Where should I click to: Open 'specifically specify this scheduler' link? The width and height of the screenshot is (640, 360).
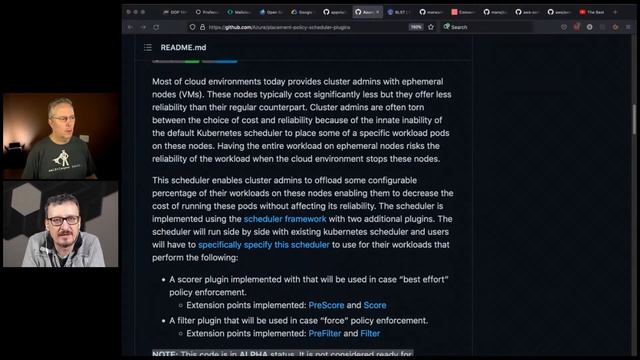point(264,244)
